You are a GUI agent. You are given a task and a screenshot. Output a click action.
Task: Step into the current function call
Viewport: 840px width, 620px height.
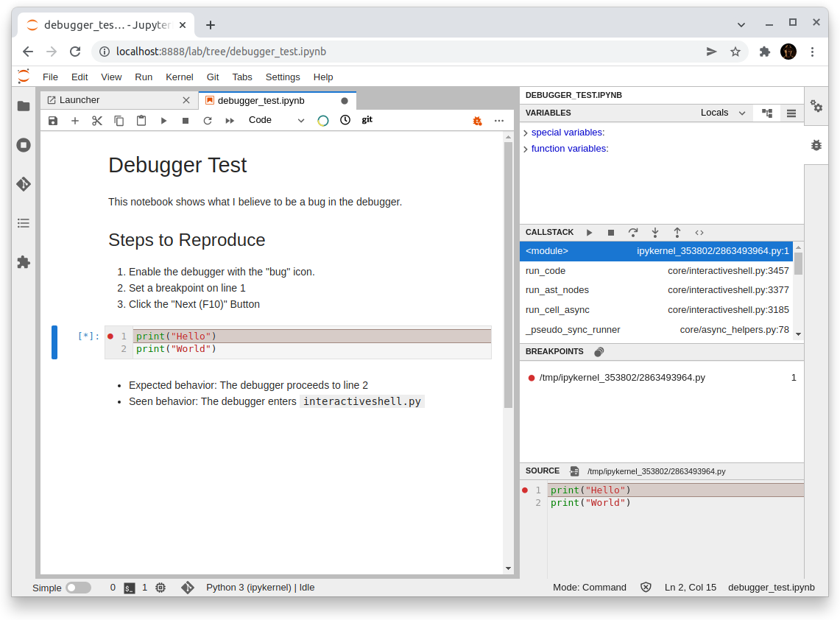[x=655, y=232]
